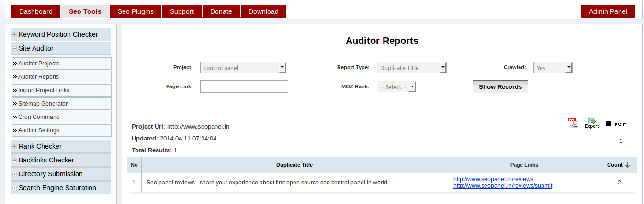Click the Updated timestamp text
The height and width of the screenshot is (204, 644).
point(174,139)
